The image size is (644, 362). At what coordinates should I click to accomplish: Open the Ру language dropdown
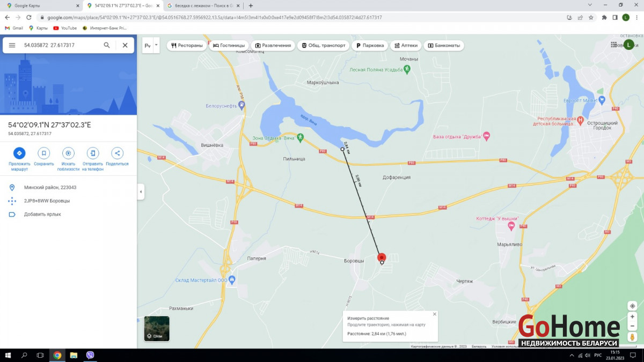151,46
